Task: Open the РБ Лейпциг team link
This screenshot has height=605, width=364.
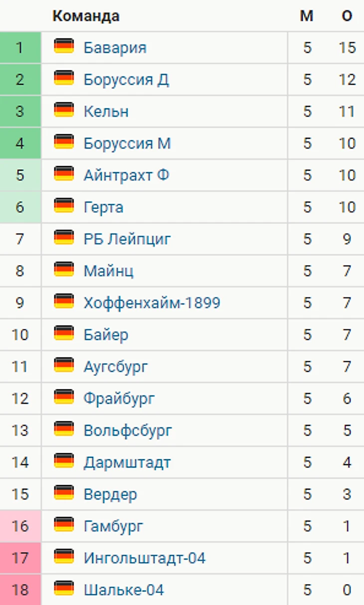Action: [x=127, y=239]
